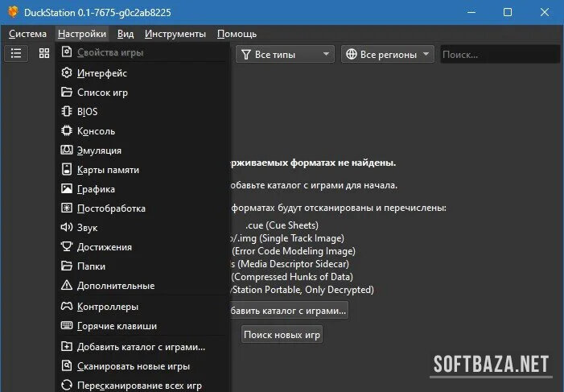Click the Single Track Image line
The width and height of the screenshot is (564, 392).
click(287, 238)
